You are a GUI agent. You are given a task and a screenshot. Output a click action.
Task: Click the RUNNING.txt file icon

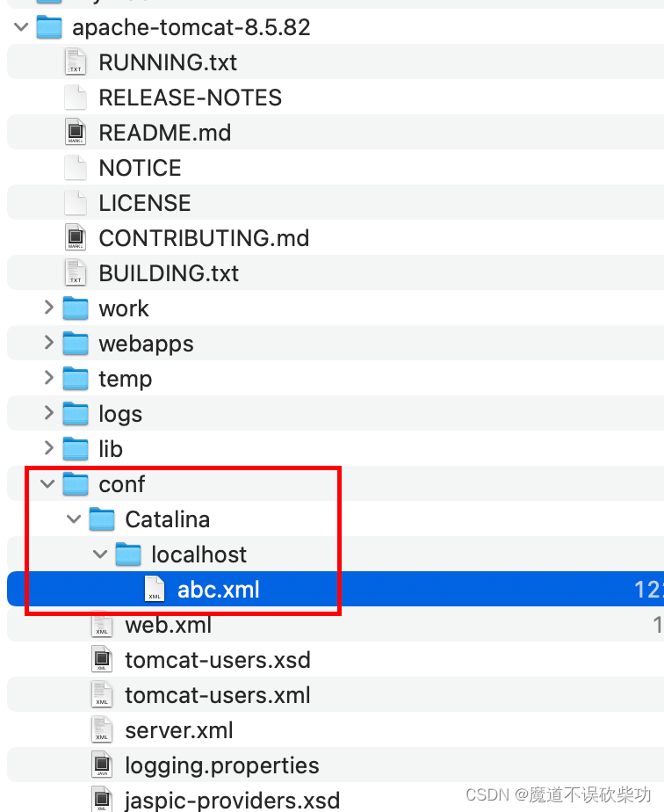click(75, 62)
